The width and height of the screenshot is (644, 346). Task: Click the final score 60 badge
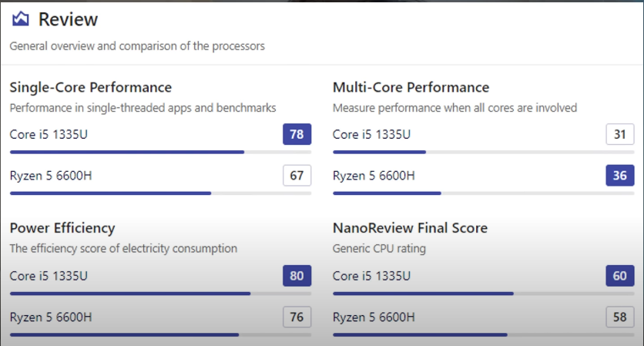pos(620,276)
